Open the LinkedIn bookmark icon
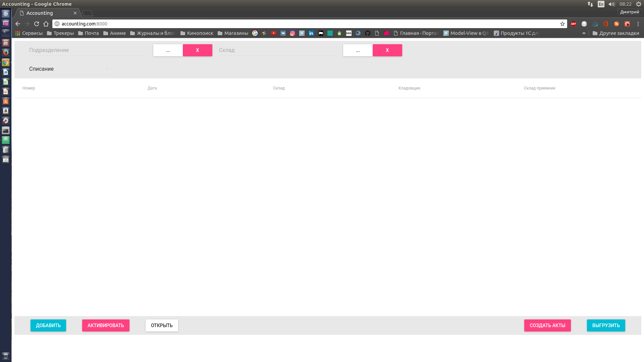This screenshot has height=362, width=644. [311, 33]
